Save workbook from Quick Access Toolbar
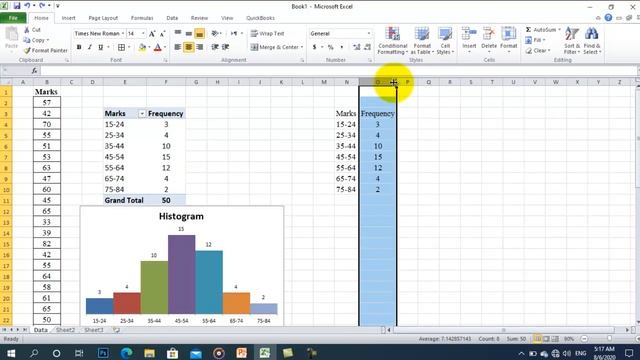Viewport: 640px width, 360px height. pos(17,6)
